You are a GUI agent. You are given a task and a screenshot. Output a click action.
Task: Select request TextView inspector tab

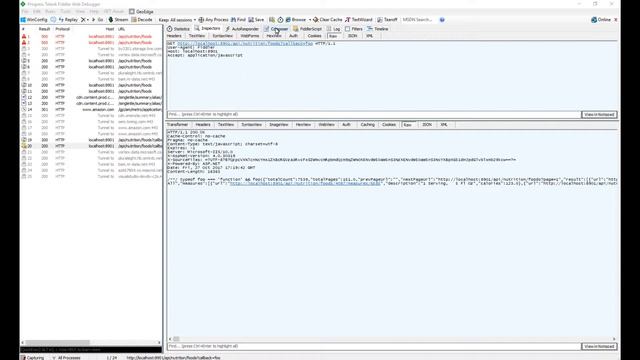click(x=197, y=36)
